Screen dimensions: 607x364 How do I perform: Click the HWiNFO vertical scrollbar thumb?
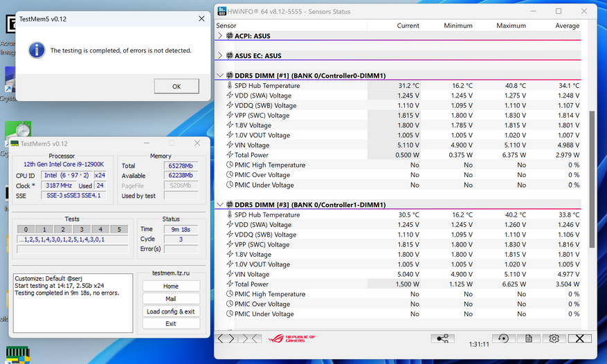pyautogui.click(x=592, y=179)
